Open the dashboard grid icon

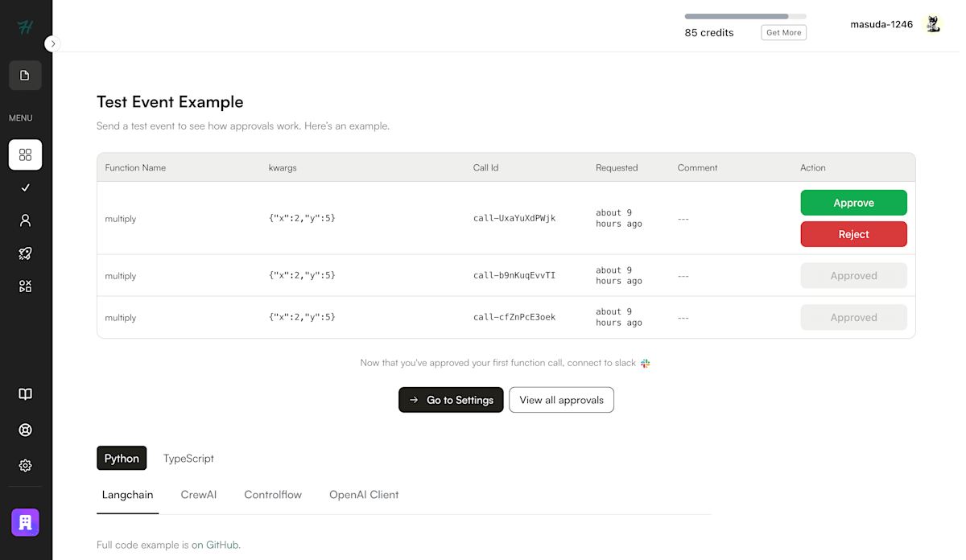(25, 154)
